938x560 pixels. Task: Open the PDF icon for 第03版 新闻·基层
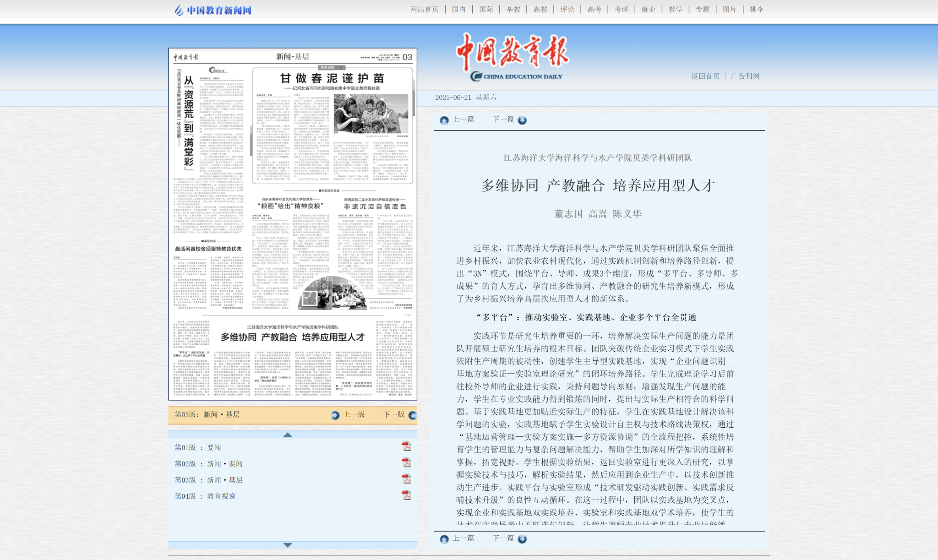pyautogui.click(x=406, y=479)
